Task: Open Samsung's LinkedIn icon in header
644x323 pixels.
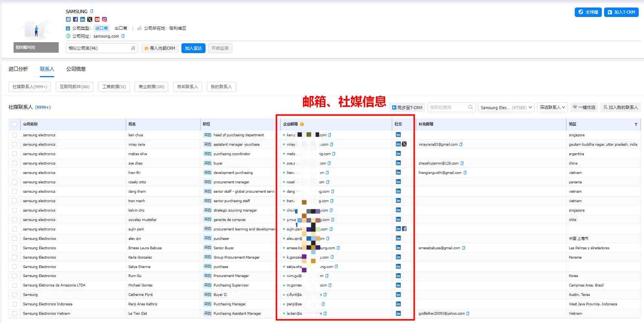Action: (82, 19)
